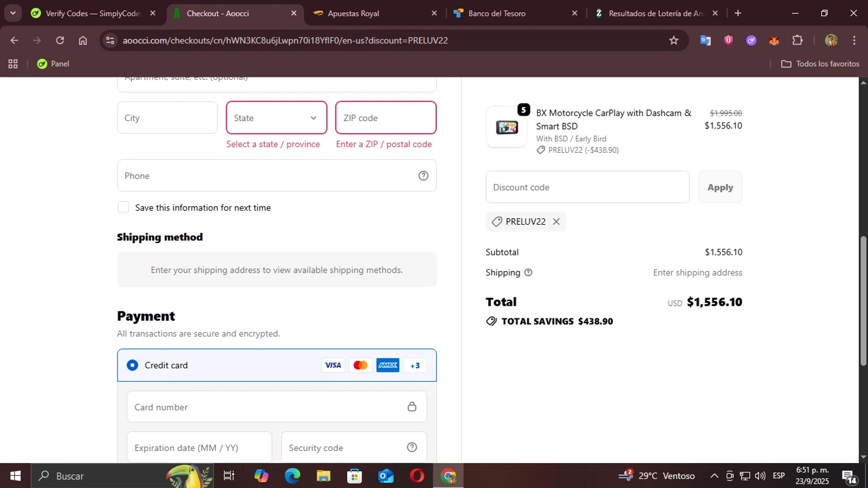The width and height of the screenshot is (868, 488).
Task: Open Task View on the taskbar
Action: click(229, 476)
